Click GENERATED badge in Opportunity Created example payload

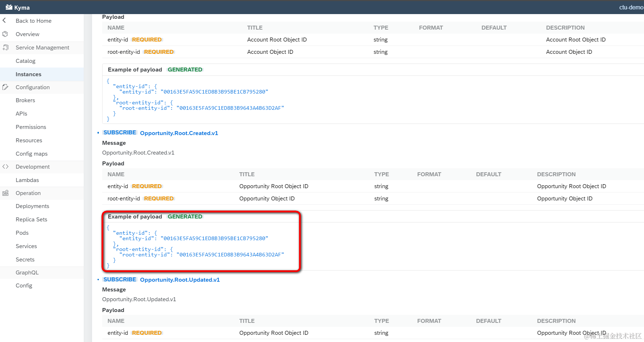tap(185, 217)
